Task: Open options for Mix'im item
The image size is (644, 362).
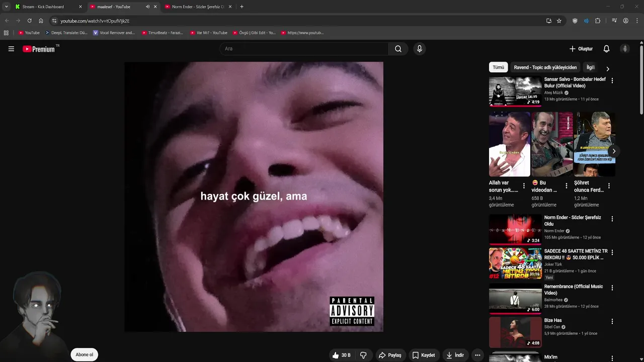Action: click(x=612, y=358)
